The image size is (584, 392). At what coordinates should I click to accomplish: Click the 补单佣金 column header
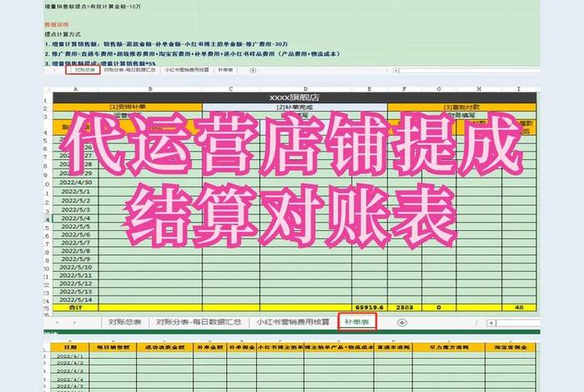pos(241,347)
